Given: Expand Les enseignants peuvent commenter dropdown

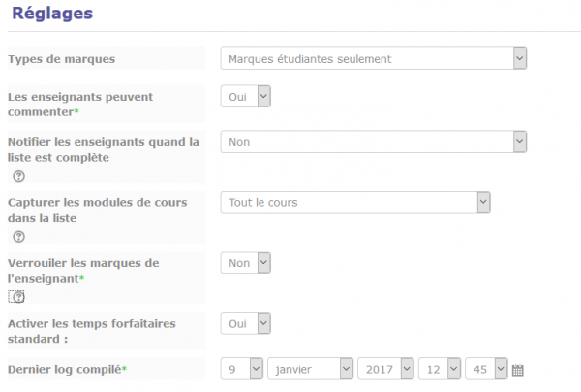Looking at the screenshot, I should point(245,97).
